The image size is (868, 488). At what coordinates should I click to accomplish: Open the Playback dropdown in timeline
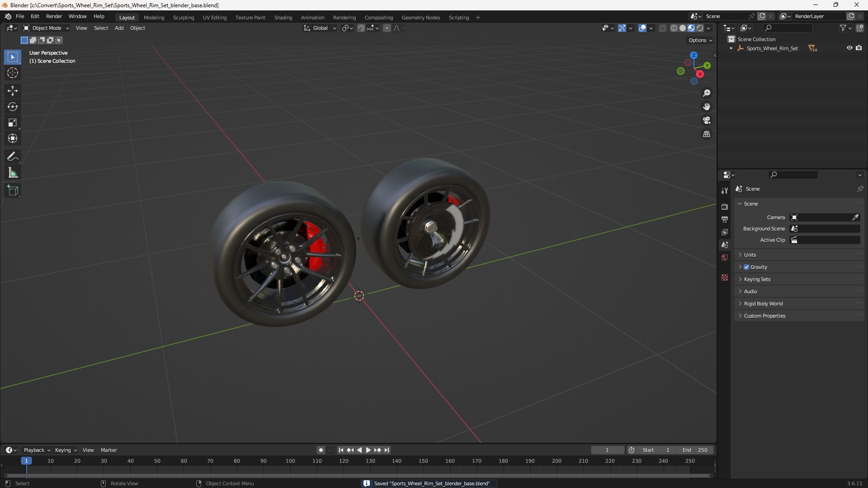[x=37, y=450]
